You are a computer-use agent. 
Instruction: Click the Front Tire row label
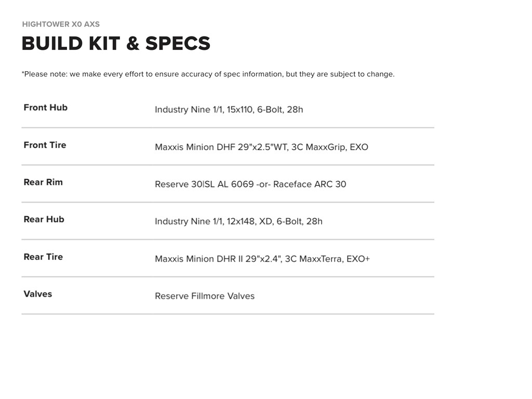pos(45,145)
